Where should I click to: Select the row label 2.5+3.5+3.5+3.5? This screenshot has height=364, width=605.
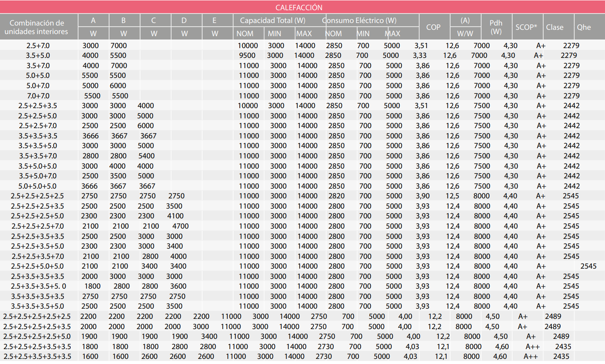37,276
